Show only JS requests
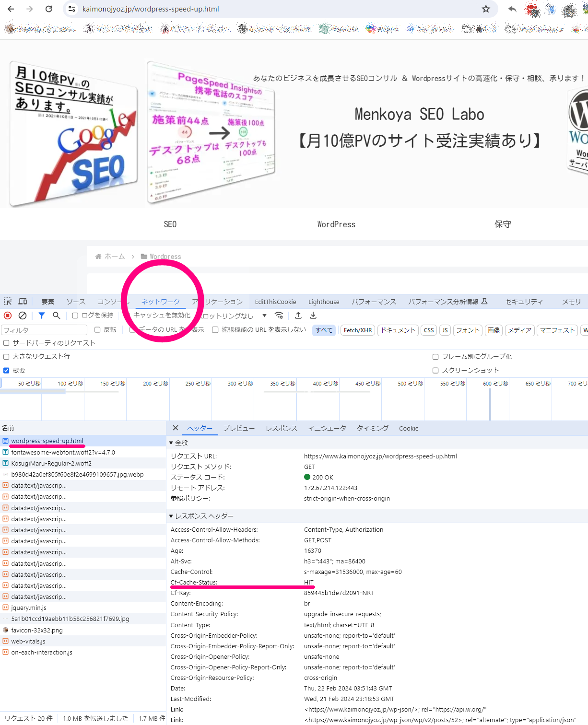The height and width of the screenshot is (725, 588). point(445,330)
